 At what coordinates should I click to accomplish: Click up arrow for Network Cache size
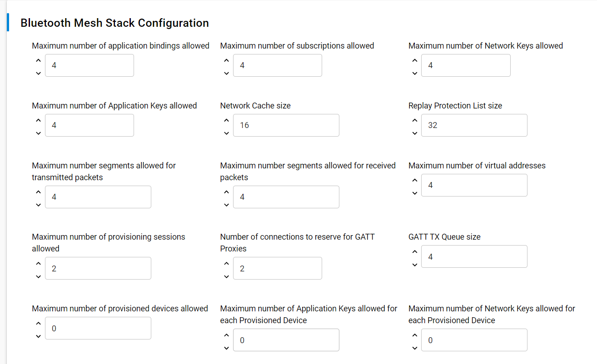click(x=226, y=120)
